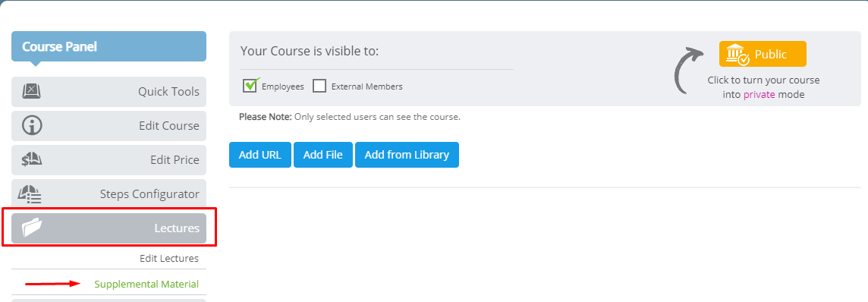Open the Steps Configurator label
The width and height of the screenshot is (868, 302).
pyautogui.click(x=149, y=194)
